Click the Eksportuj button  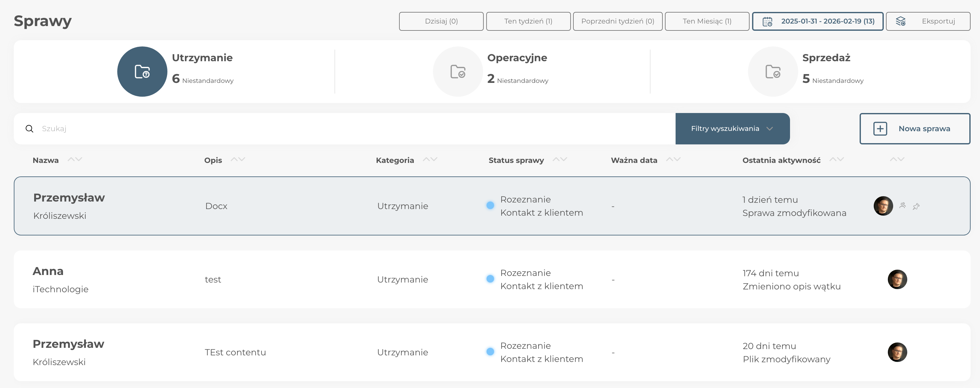[x=928, y=21]
